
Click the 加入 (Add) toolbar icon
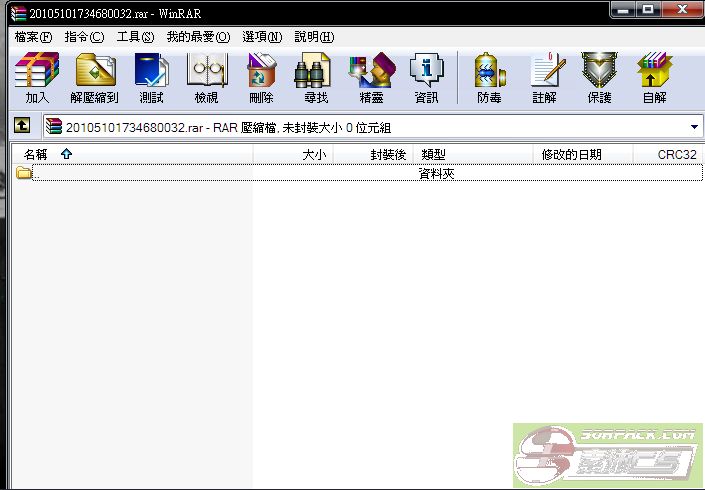click(x=37, y=78)
